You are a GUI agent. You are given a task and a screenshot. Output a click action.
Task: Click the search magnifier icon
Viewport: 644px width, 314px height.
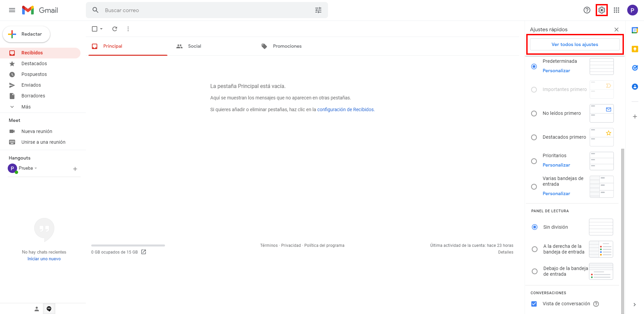click(x=96, y=10)
